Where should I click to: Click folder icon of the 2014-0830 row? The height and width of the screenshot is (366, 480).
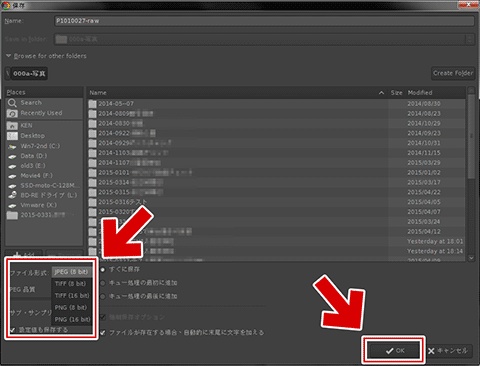(x=93, y=123)
